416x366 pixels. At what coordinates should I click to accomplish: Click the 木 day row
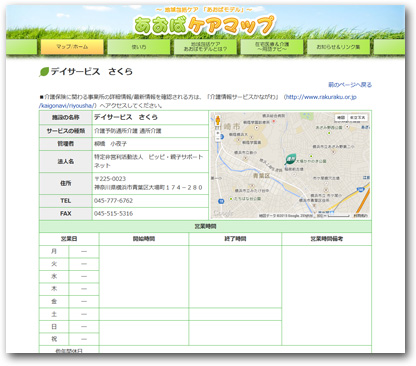[69, 289]
